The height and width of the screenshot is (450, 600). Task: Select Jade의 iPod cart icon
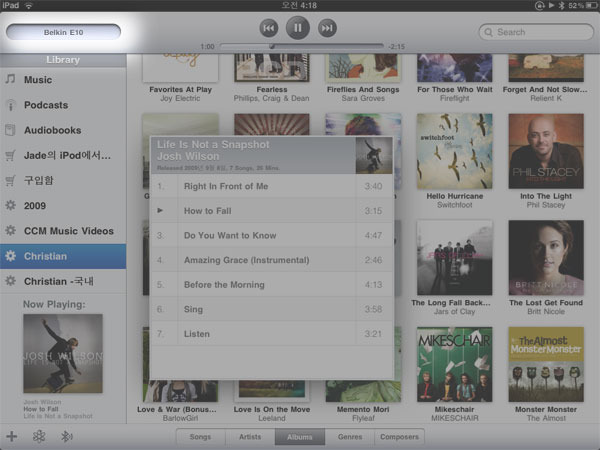point(10,155)
